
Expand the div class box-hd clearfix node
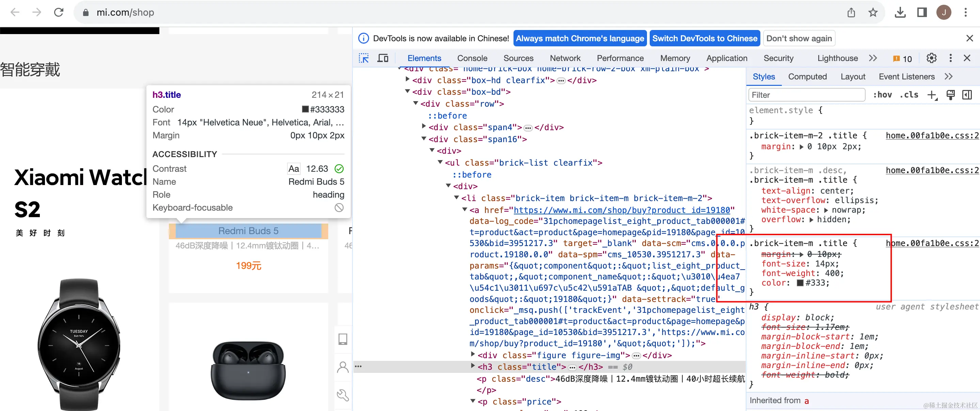(x=408, y=79)
